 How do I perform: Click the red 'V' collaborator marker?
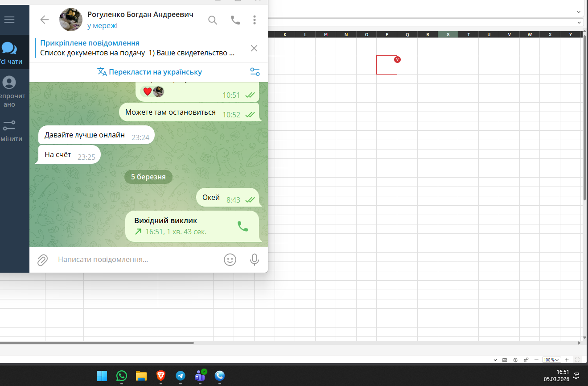[397, 59]
